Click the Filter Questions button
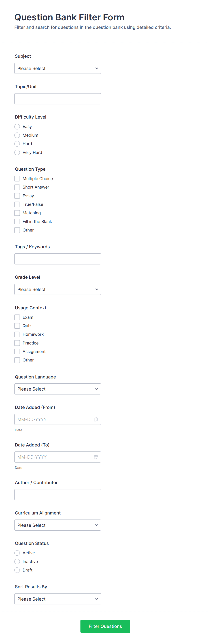Screen dimensions: 208x644 tap(105, 626)
